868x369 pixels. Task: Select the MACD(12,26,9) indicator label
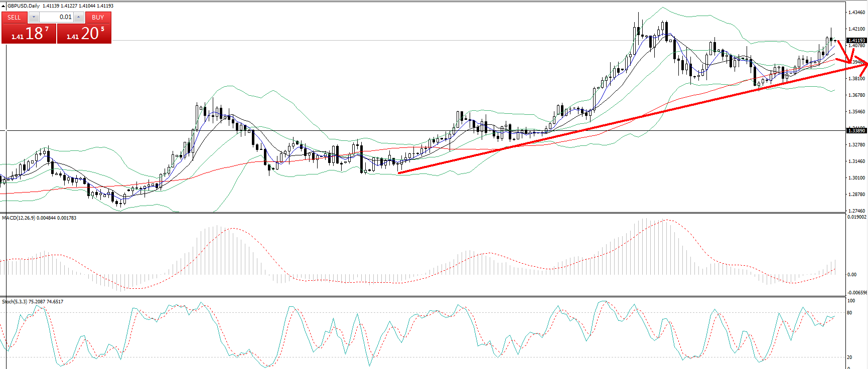(x=19, y=218)
